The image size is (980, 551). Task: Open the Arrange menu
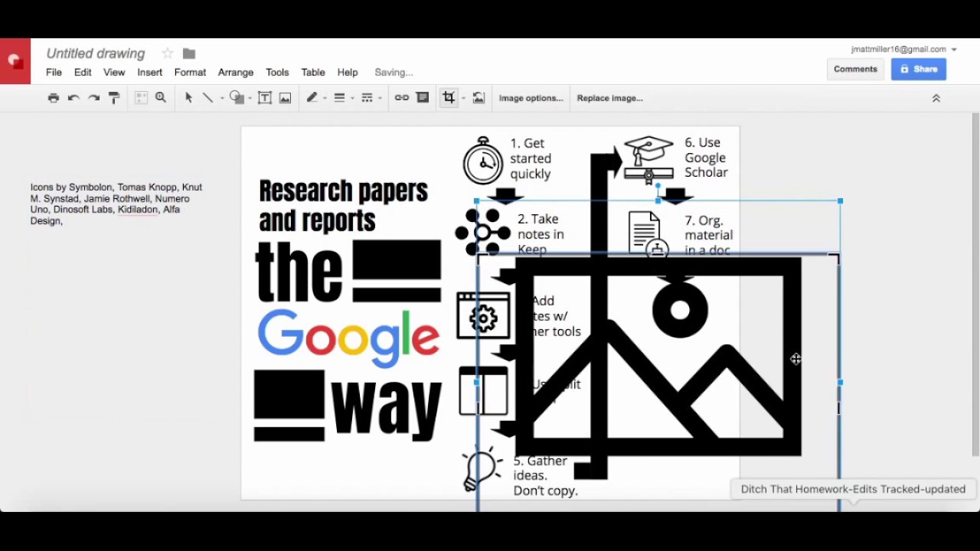tap(236, 72)
